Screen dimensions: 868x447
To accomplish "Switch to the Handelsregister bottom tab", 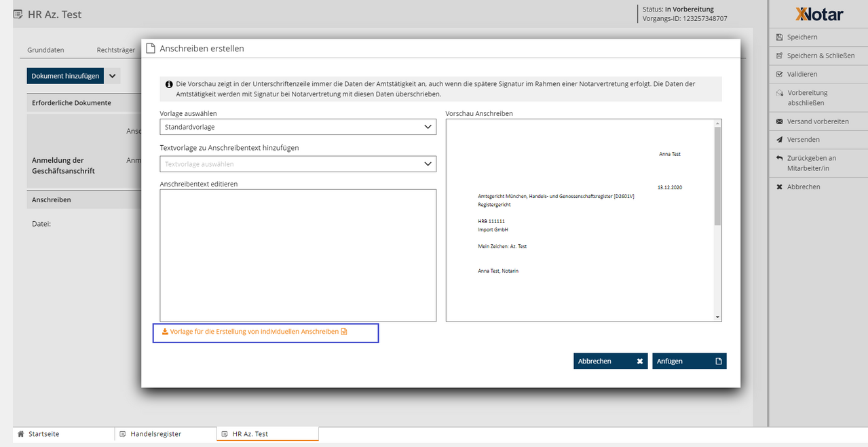I will coord(155,434).
